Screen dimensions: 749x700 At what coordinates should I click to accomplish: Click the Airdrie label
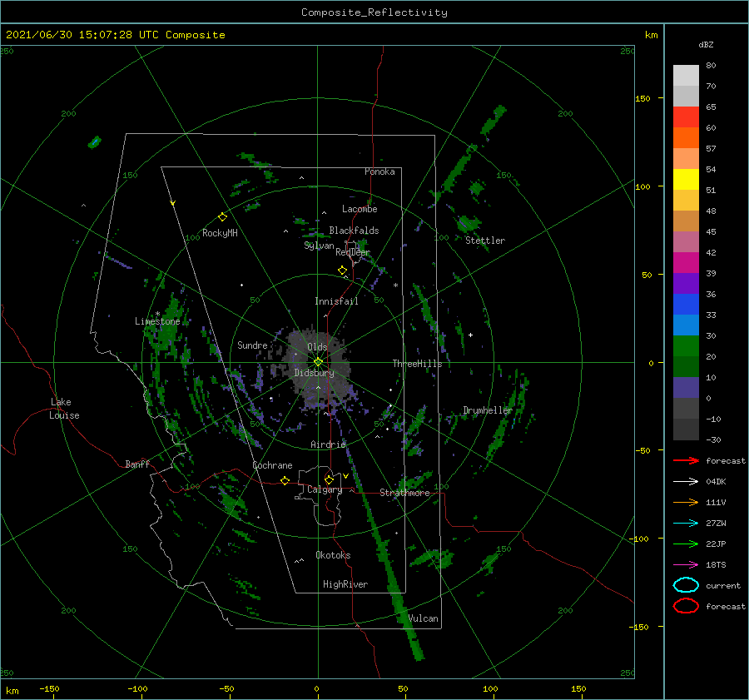click(x=328, y=444)
